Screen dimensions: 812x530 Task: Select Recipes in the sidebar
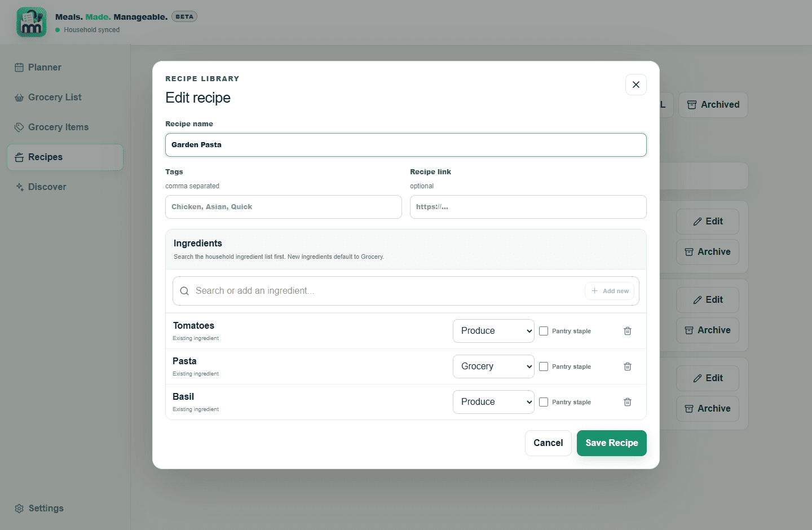coord(65,157)
